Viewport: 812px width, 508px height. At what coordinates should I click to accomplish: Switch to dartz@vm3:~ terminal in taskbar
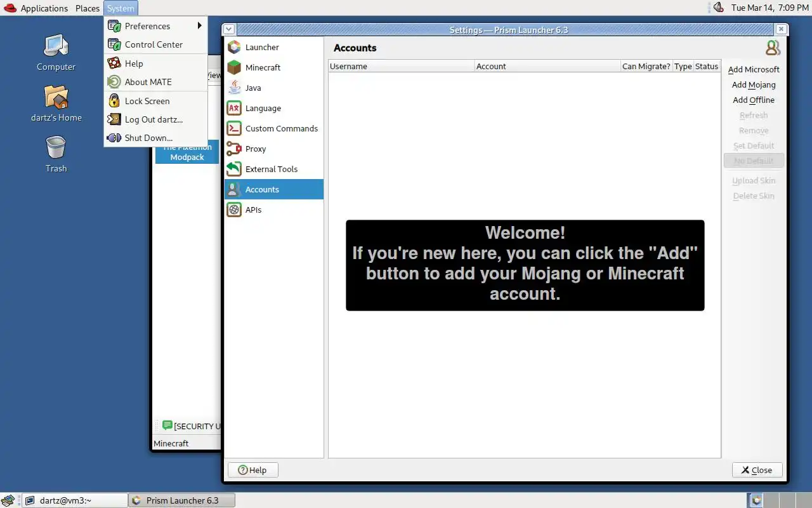(x=75, y=500)
